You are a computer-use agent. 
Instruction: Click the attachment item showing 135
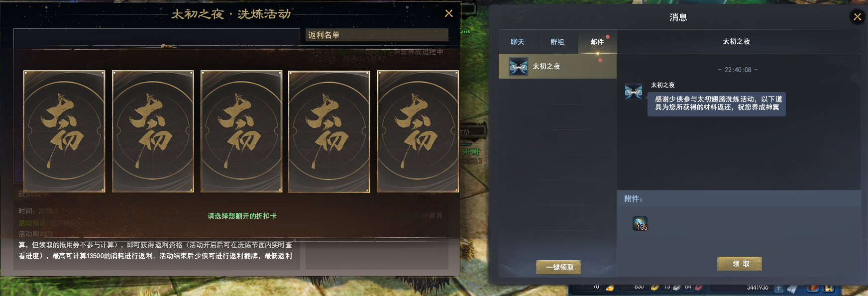pyautogui.click(x=640, y=223)
